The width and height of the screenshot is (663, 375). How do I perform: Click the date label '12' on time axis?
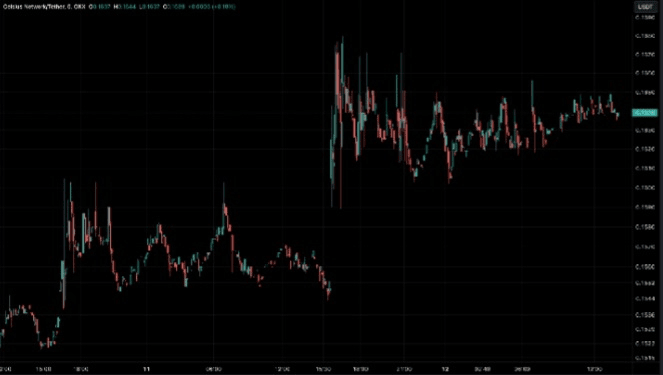445,369
